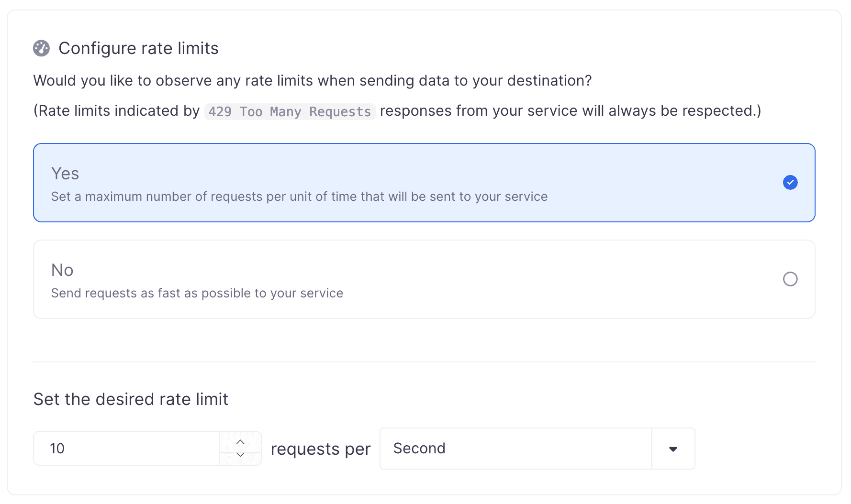
Task: Click the speedometer icon beside Configure rate limits
Action: (x=41, y=48)
